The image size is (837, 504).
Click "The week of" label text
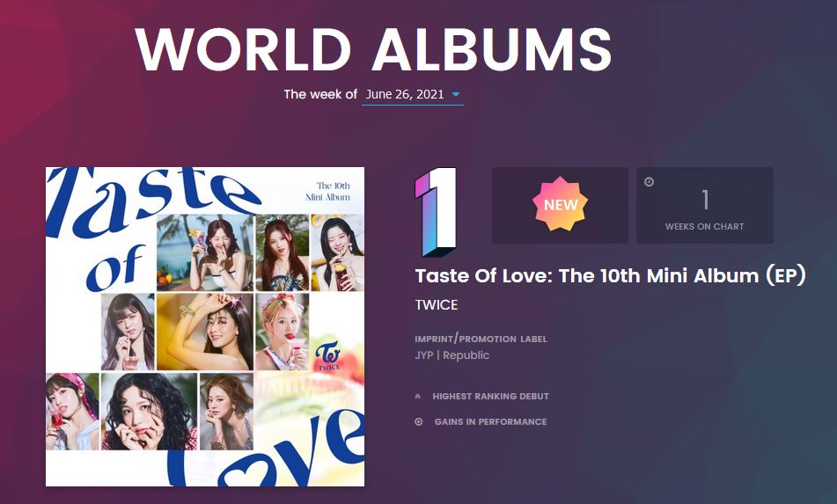point(320,94)
